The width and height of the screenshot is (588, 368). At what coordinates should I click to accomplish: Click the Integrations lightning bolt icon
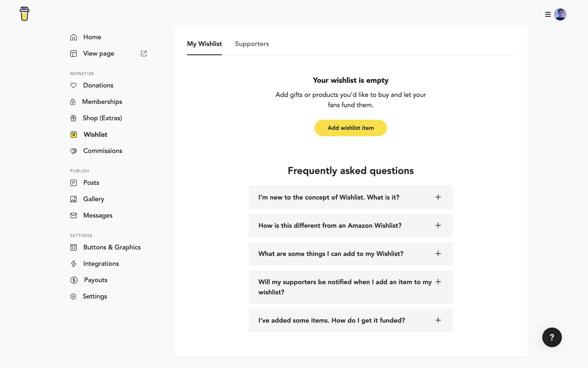pyautogui.click(x=73, y=264)
